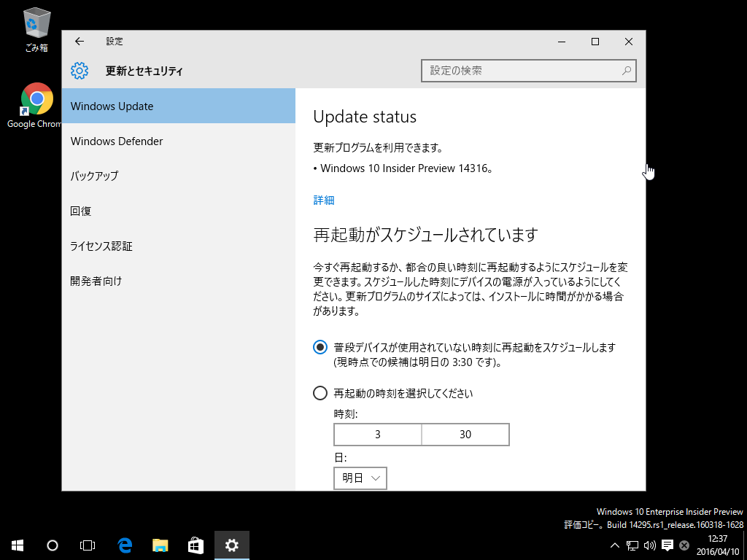
Task: Open the Cortana circle icon on taskbar
Action: pos(53,545)
